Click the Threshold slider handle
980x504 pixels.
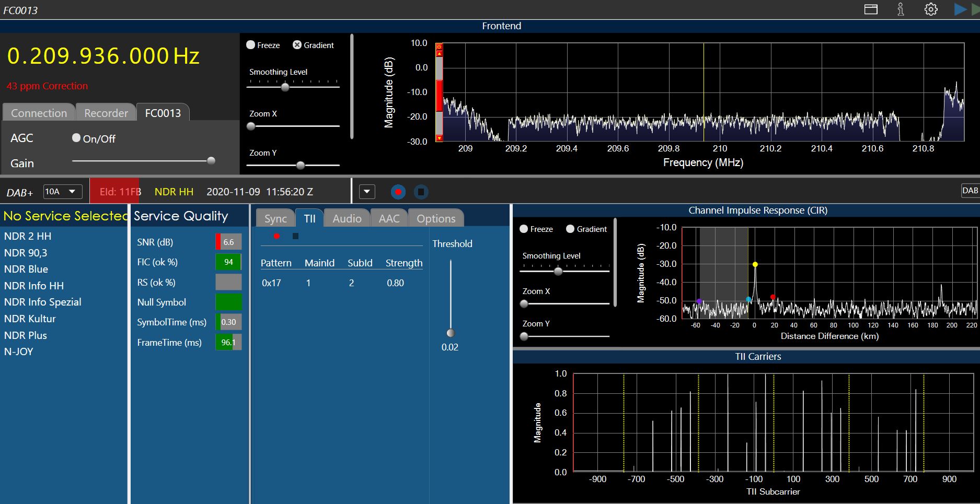click(x=451, y=333)
